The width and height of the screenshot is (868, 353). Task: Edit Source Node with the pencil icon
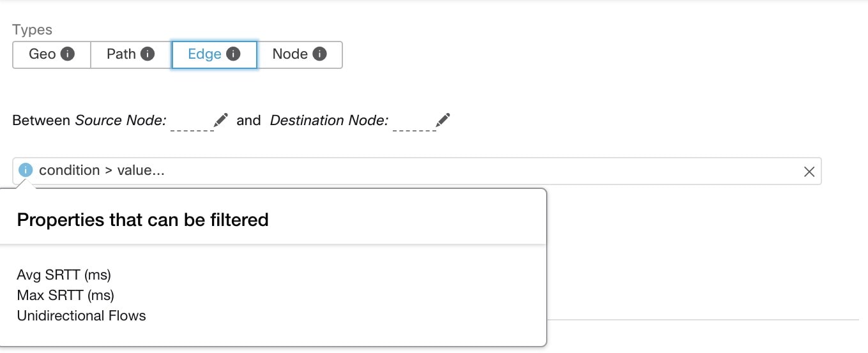[x=221, y=120]
